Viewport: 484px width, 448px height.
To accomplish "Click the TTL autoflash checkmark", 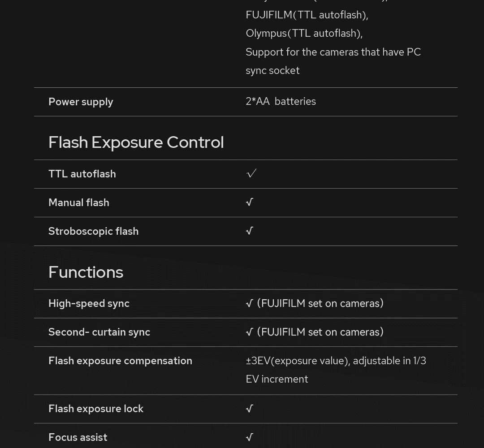I will coord(251,173).
